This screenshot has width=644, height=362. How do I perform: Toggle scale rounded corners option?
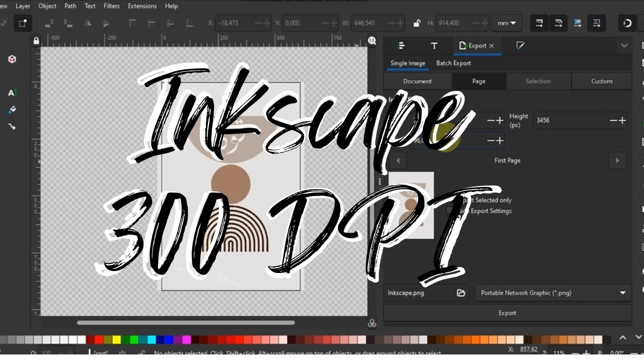pos(558,23)
